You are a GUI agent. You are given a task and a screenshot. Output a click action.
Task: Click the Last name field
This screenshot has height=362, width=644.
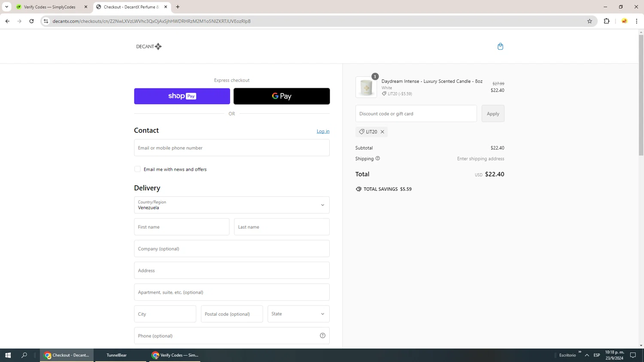282,227
